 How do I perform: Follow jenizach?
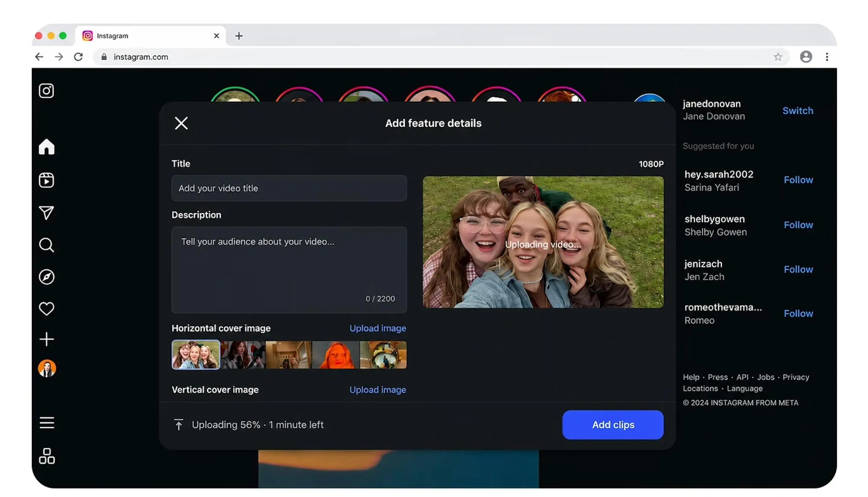798,269
